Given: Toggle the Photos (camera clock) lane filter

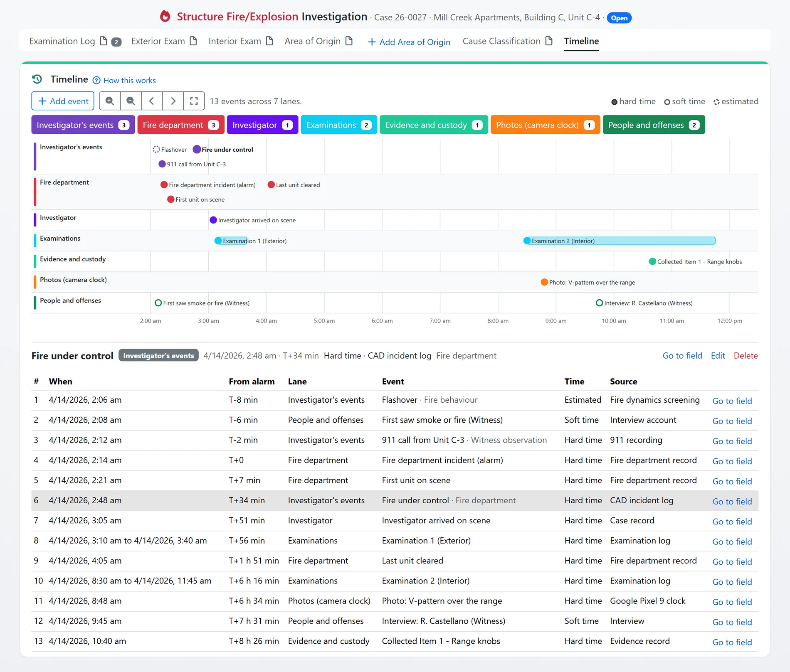Looking at the screenshot, I should [x=545, y=125].
